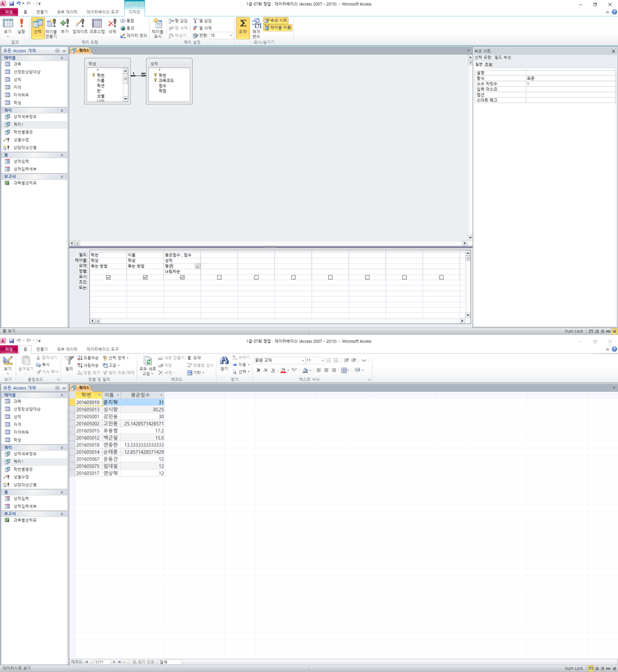The image size is (618, 672).
Task: Open the 요약 row dropdown showing 평균
Action: point(197,266)
